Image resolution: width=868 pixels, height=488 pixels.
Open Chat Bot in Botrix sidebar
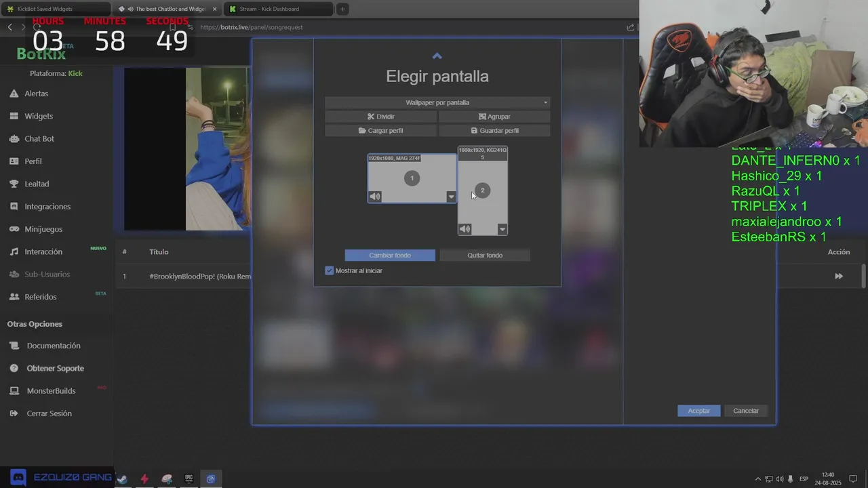[x=41, y=138]
